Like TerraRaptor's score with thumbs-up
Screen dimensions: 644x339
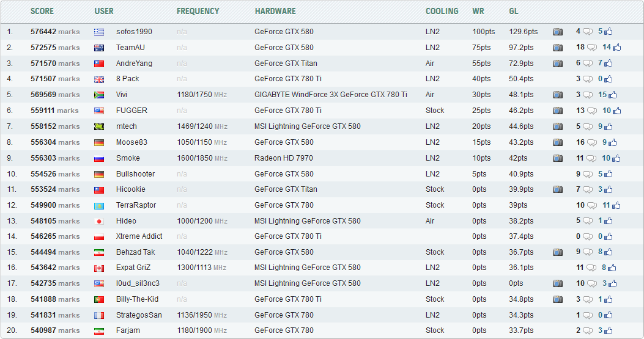(x=616, y=205)
